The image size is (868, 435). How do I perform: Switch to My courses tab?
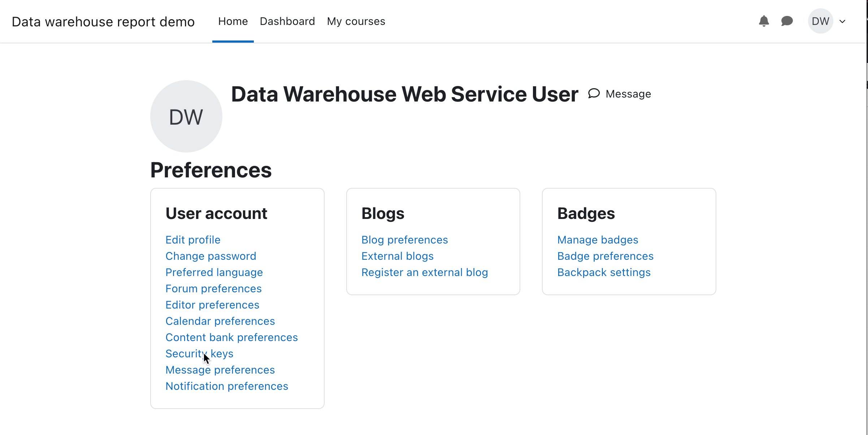click(x=356, y=21)
